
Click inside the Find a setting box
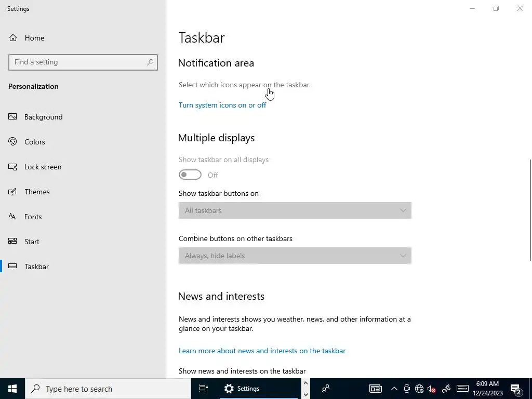coord(83,62)
